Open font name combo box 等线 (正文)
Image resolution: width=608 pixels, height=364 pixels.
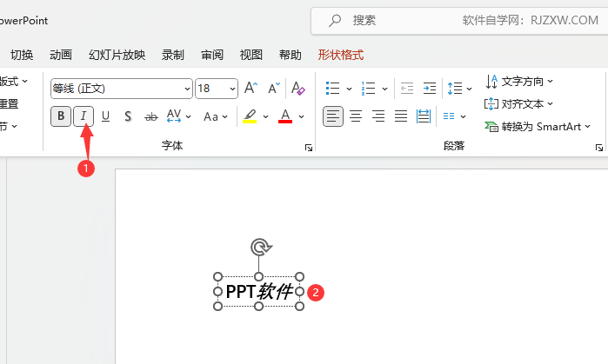122,89
